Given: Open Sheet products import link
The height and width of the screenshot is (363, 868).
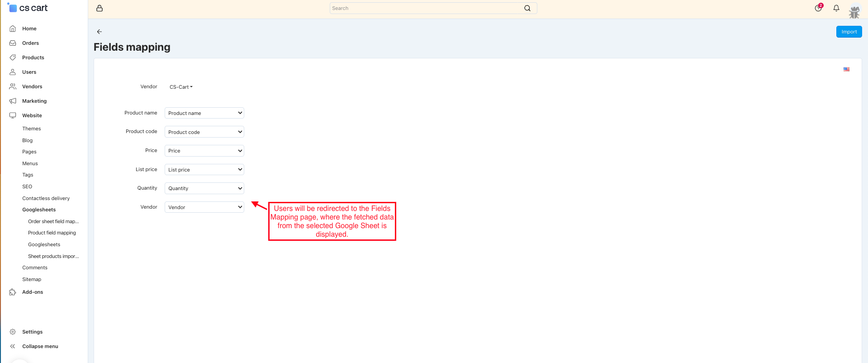Looking at the screenshot, I should [x=53, y=256].
